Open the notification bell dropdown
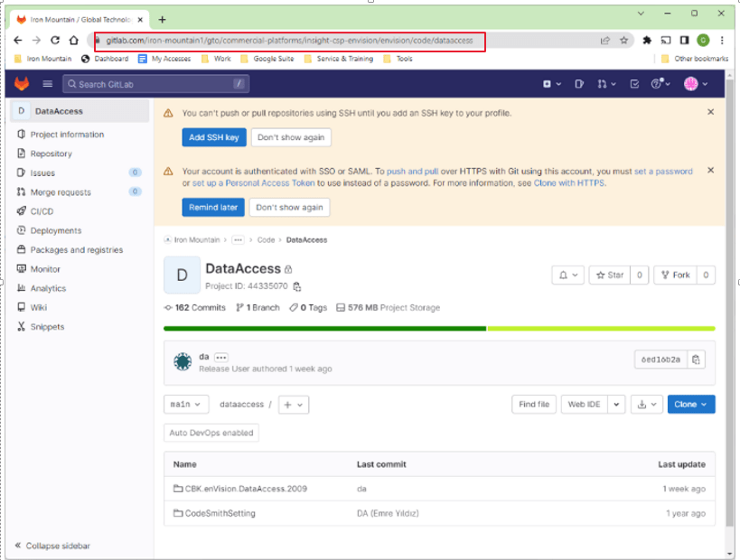The width and height of the screenshot is (740, 560). [x=567, y=275]
